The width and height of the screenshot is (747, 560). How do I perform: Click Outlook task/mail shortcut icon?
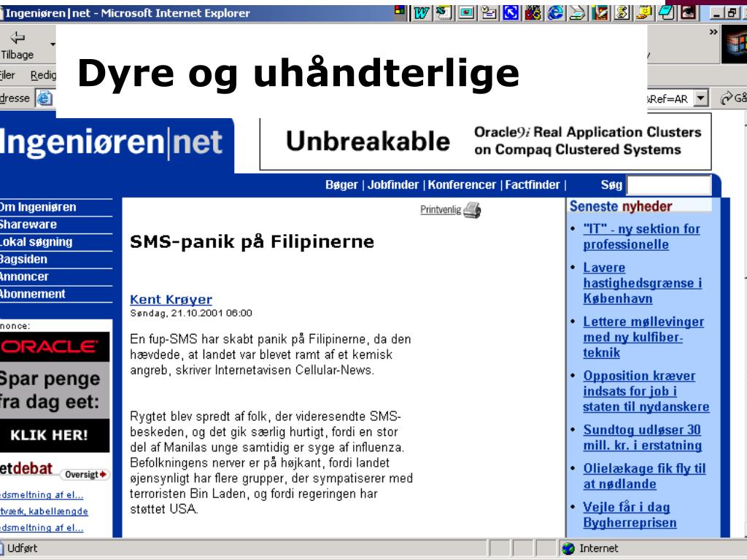point(488,12)
